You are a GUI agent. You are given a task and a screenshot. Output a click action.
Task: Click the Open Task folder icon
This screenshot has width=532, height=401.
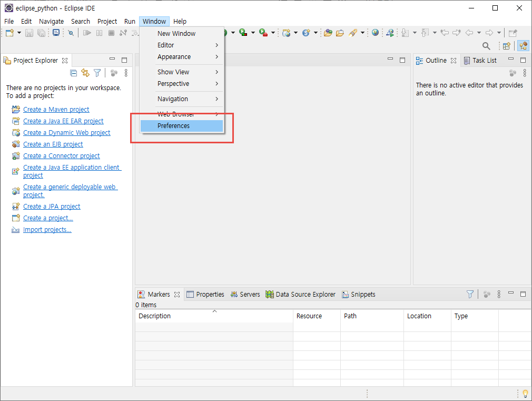pos(340,33)
